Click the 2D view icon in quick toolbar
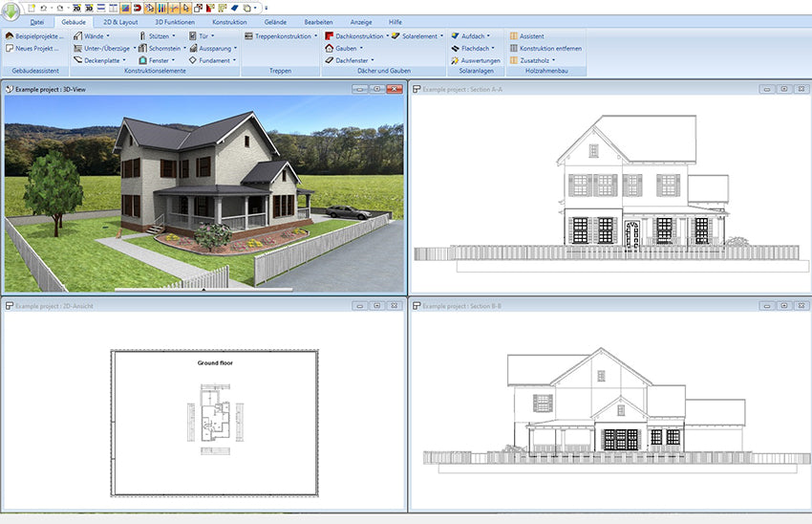The width and height of the screenshot is (812, 524). click(x=76, y=8)
